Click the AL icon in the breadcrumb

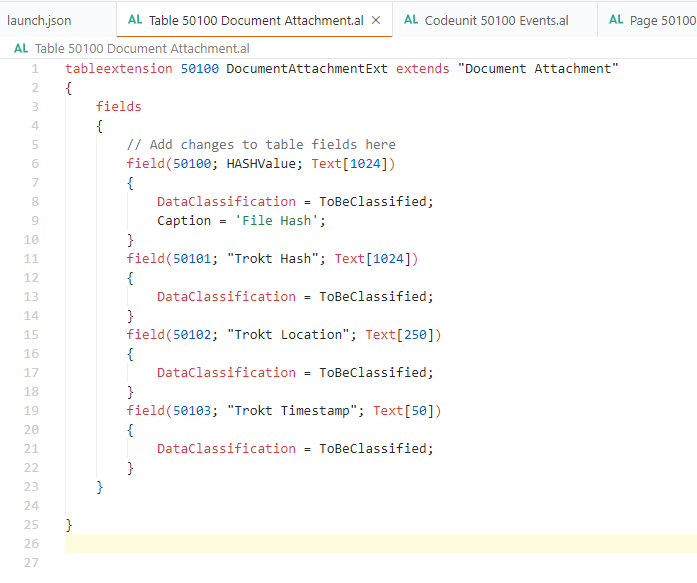point(21,48)
